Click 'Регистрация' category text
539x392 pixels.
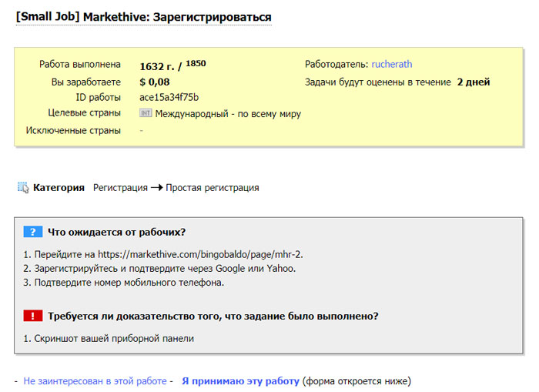(120, 188)
